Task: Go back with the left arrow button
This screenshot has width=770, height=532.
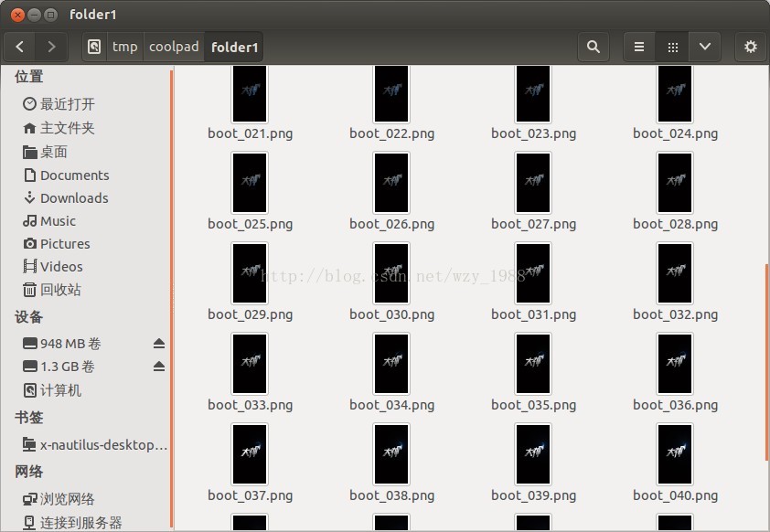Action: 19,47
